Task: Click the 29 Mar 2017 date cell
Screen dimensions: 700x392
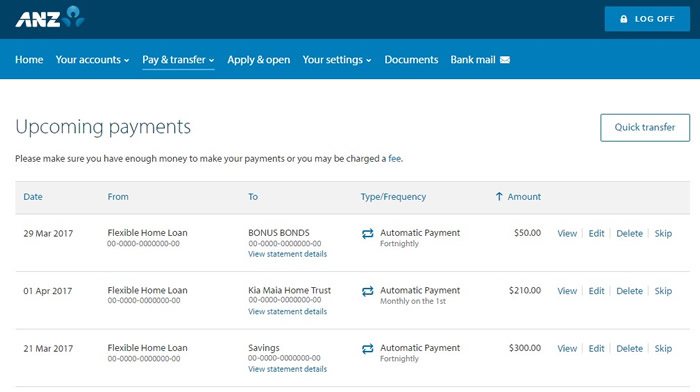Action: pyautogui.click(x=48, y=234)
